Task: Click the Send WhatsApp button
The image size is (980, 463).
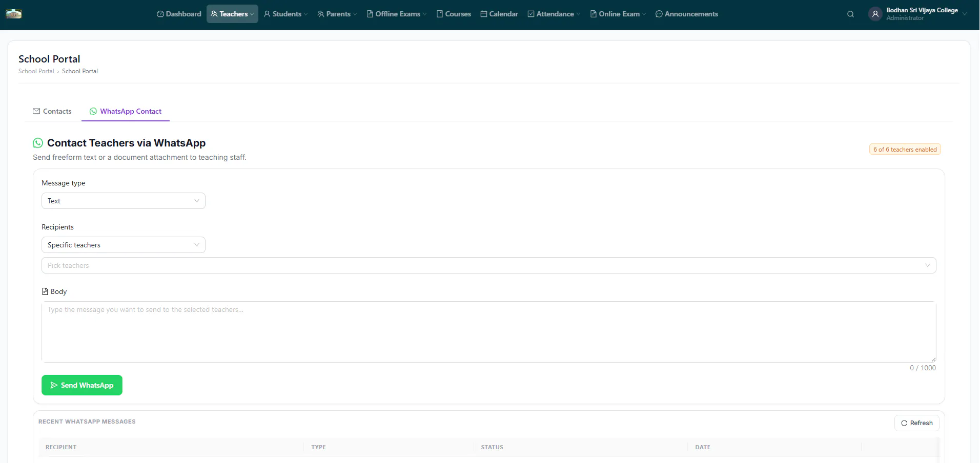Action: tap(82, 385)
